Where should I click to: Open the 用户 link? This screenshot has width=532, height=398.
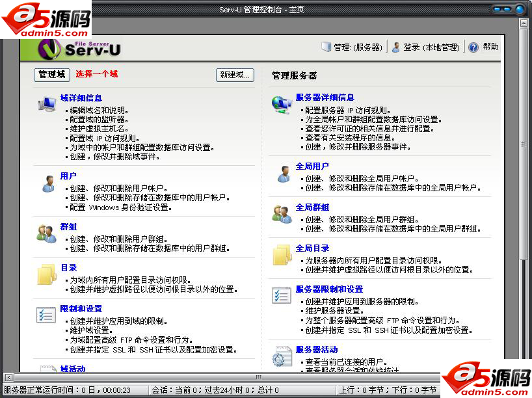pos(68,176)
